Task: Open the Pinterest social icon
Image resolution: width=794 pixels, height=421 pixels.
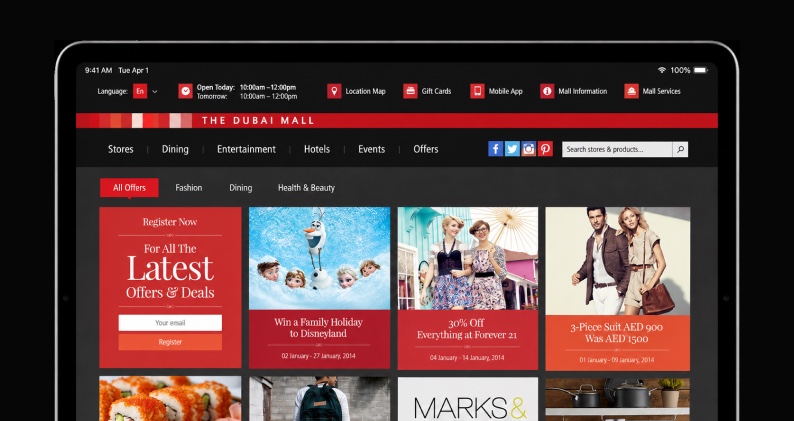Action: [545, 149]
